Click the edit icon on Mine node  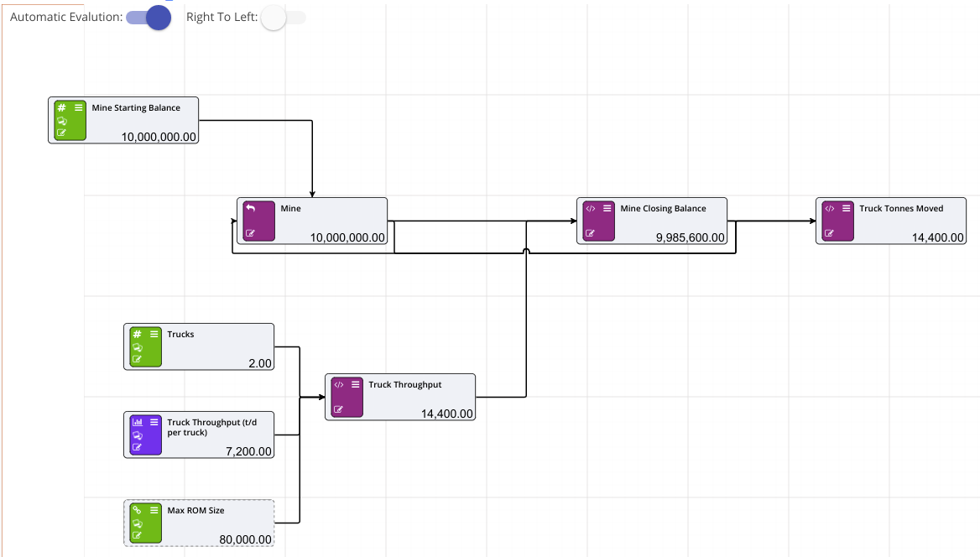tap(250, 233)
